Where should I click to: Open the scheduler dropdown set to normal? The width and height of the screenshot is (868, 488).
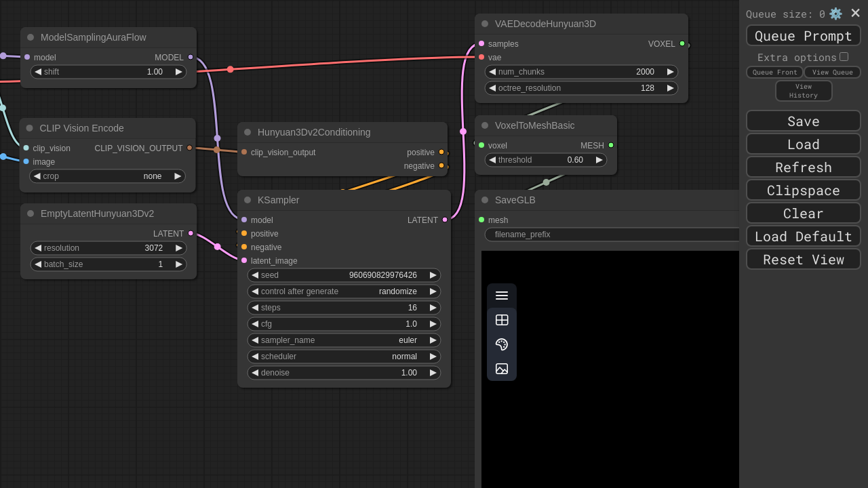[x=344, y=357]
